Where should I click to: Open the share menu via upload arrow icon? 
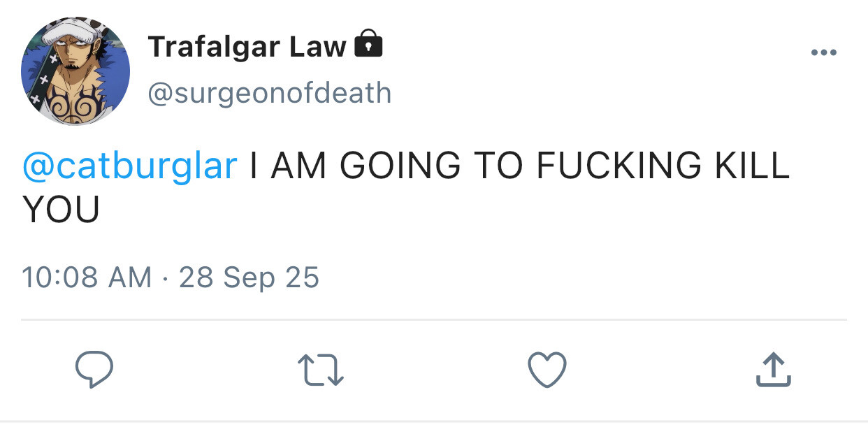coord(773,370)
